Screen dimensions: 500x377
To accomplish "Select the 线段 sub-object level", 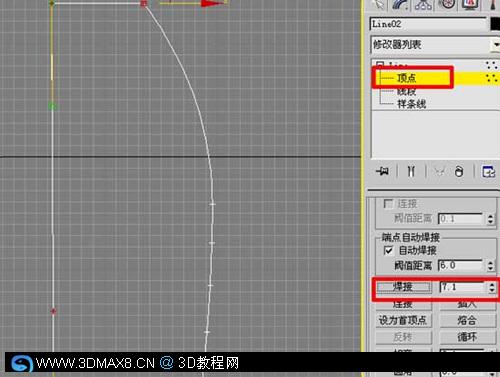I will [x=406, y=91].
